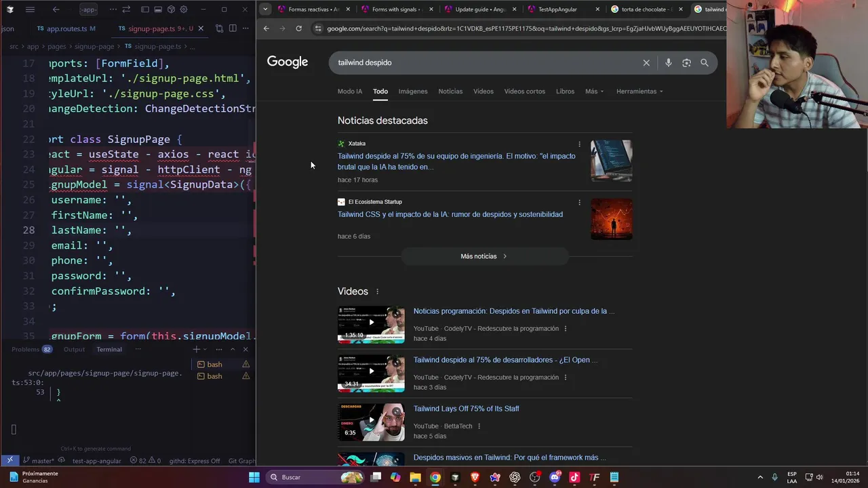
Task: Open the Output panel tab
Action: point(74,349)
